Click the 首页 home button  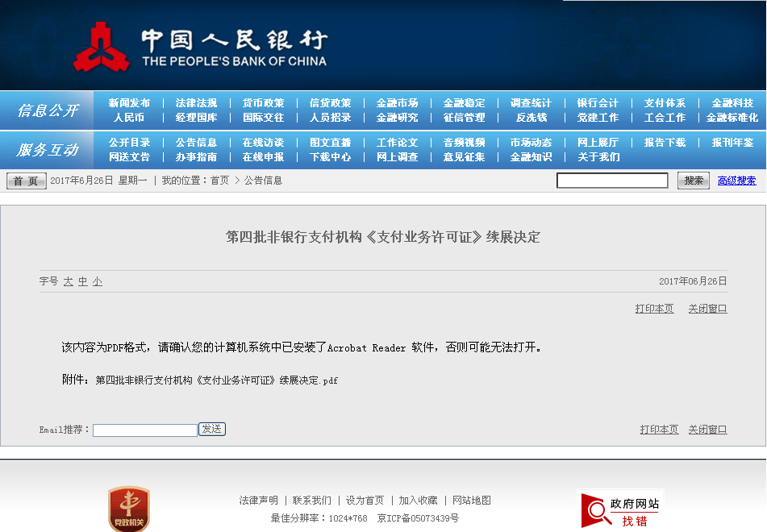tap(26, 181)
